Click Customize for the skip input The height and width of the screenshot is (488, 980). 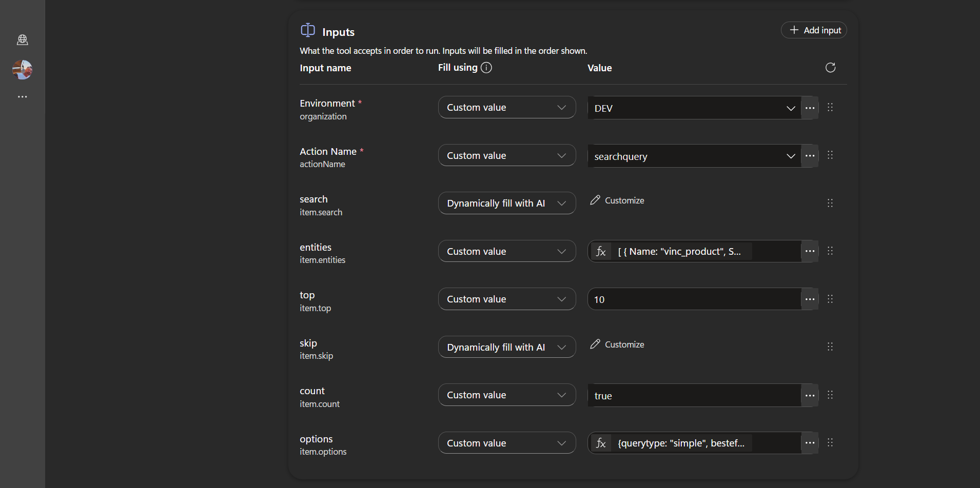click(617, 344)
